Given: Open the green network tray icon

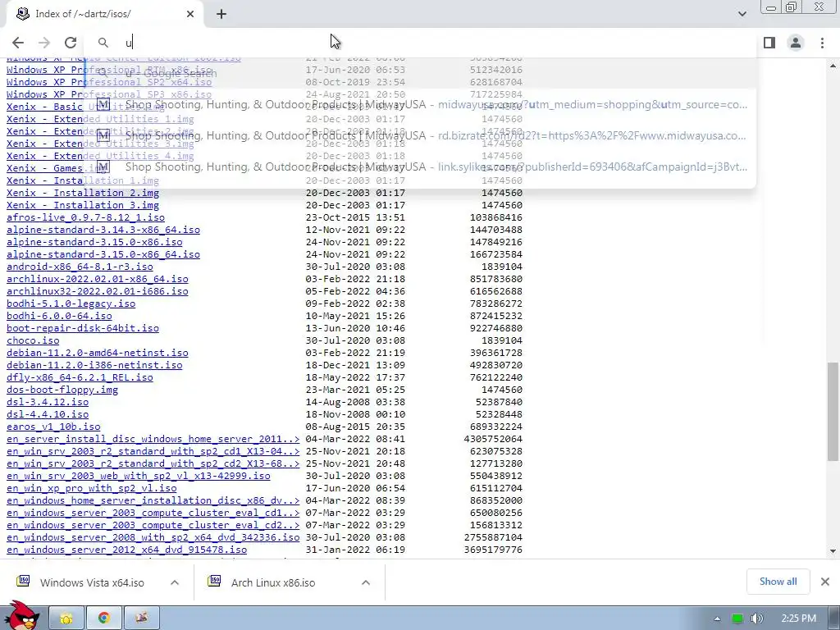Looking at the screenshot, I should 737,619.
